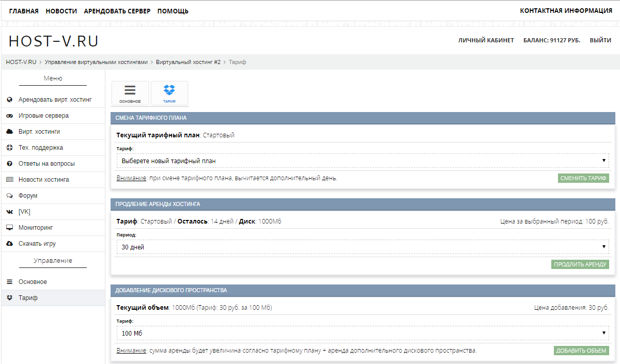
Task: Click Управление виртуальными хостингами breadcrumb
Action: [96, 62]
